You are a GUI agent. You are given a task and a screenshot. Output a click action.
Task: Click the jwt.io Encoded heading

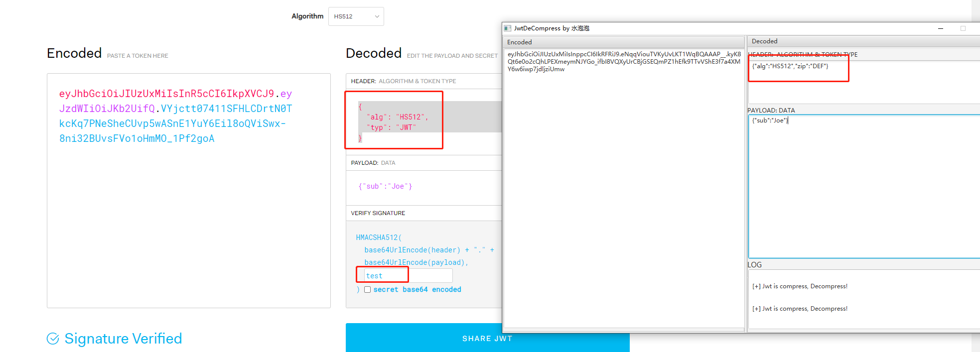(74, 53)
